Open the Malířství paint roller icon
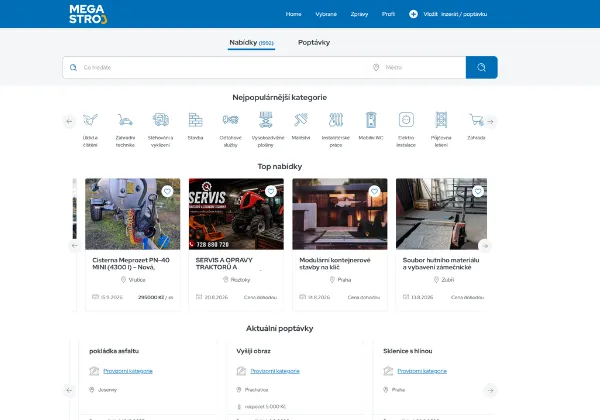Viewport: 600px width, 420px height. (301, 120)
